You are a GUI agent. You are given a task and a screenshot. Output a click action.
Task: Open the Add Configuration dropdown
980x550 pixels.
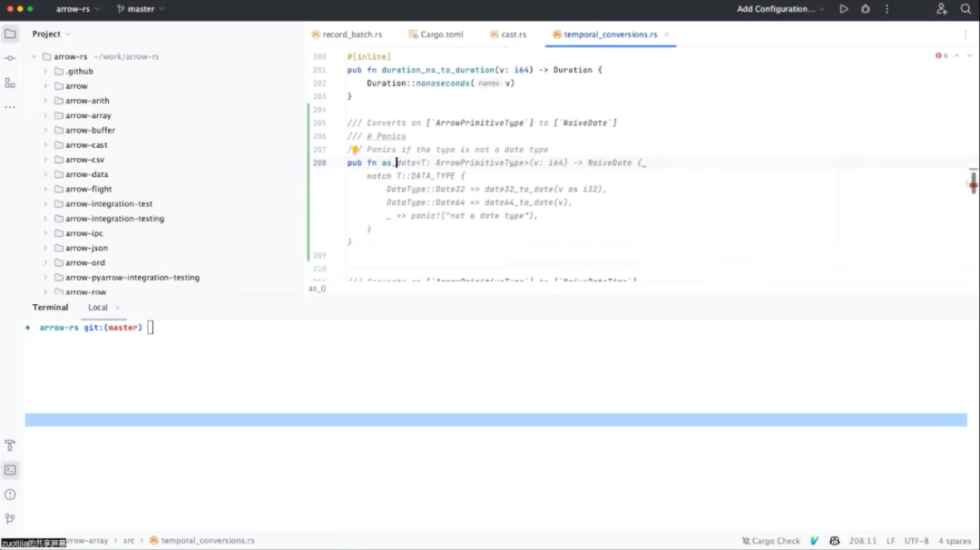(780, 9)
